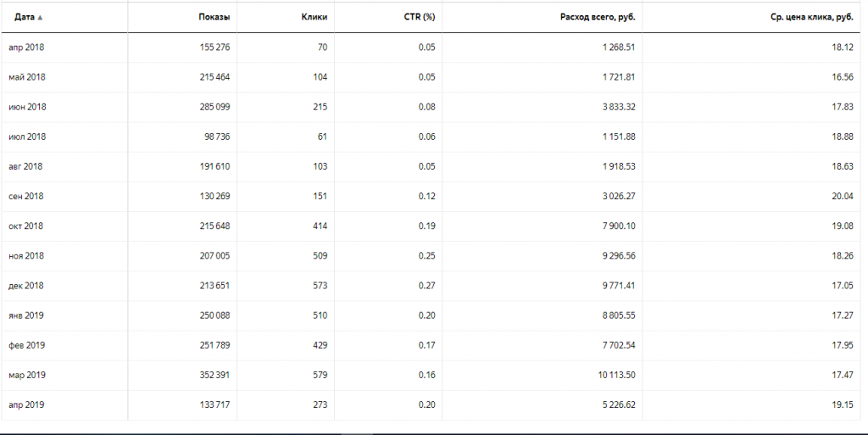Click the sort arrow next to Дата
Viewport: 868px width, 435px height.
(x=40, y=18)
